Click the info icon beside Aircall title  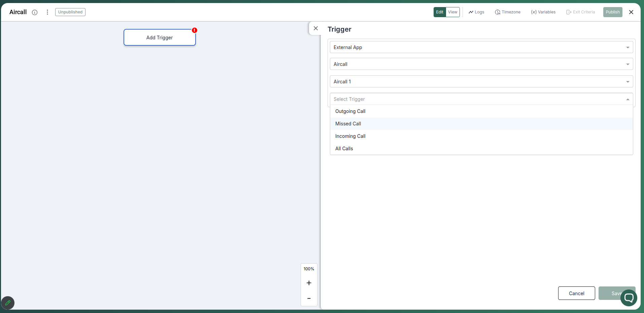tap(35, 12)
